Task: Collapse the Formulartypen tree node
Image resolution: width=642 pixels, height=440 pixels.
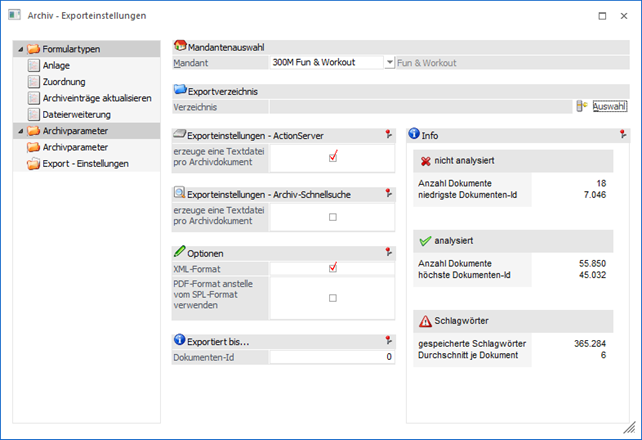Action: click(x=20, y=49)
